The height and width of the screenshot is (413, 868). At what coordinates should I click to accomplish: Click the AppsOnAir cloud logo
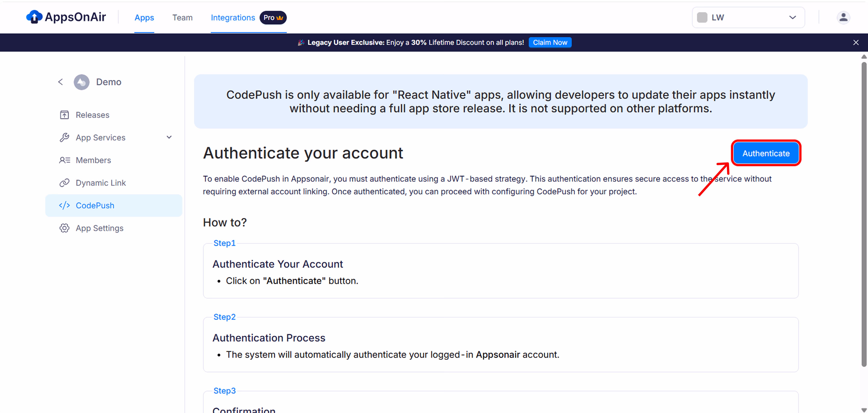34,17
